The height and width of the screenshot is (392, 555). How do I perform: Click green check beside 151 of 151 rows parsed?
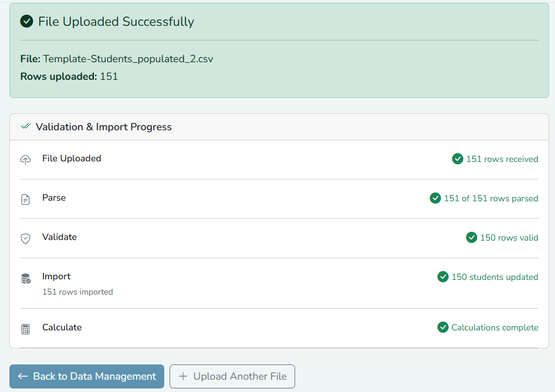pos(435,198)
